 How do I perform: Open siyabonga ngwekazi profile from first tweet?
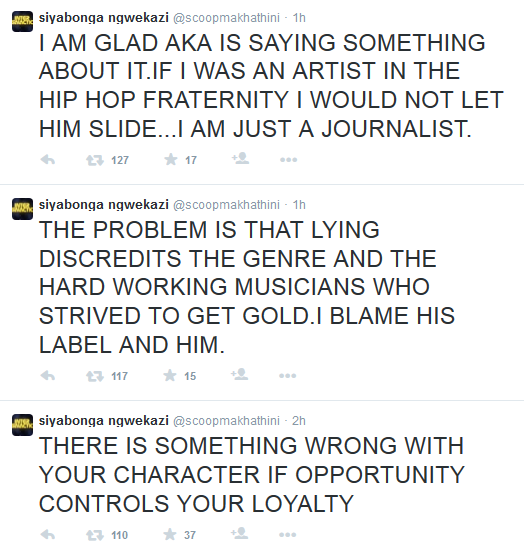[x=103, y=18]
